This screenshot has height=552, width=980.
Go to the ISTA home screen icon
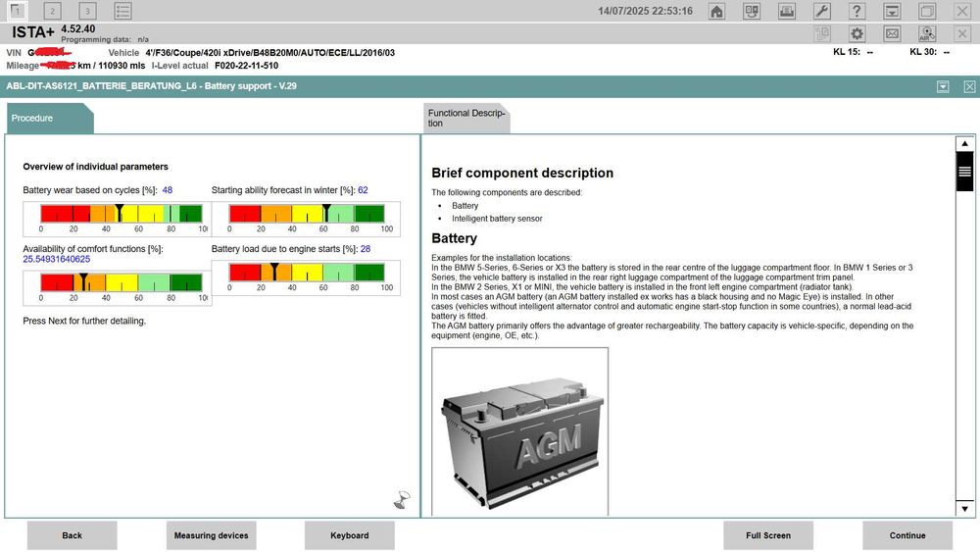point(717,11)
